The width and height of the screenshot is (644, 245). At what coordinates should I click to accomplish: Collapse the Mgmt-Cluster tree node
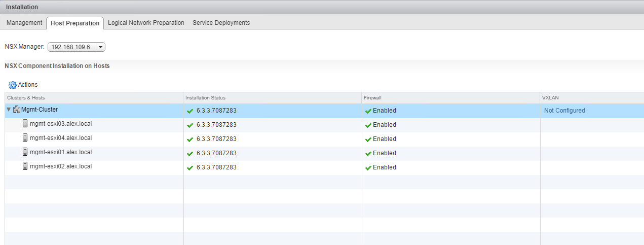pyautogui.click(x=9, y=110)
